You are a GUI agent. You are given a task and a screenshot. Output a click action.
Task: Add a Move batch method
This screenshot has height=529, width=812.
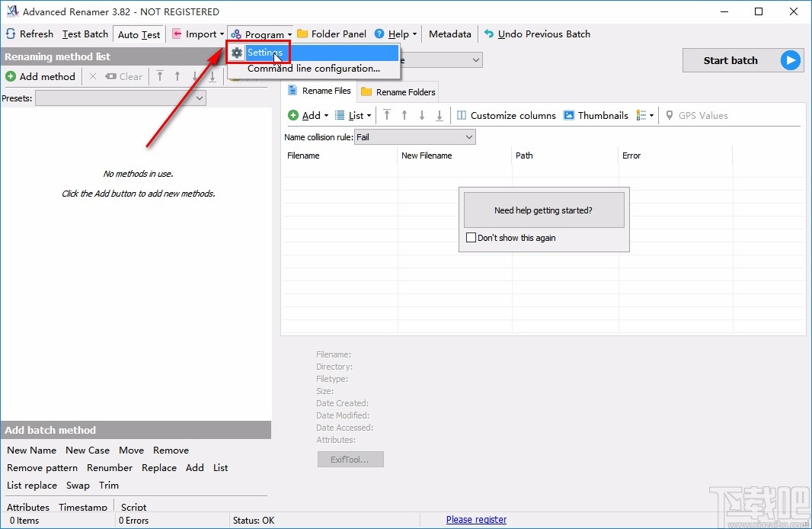point(132,450)
